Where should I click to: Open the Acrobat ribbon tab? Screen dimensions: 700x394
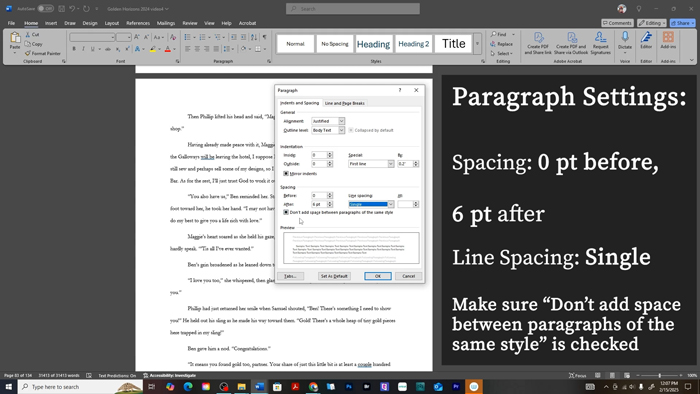(247, 23)
